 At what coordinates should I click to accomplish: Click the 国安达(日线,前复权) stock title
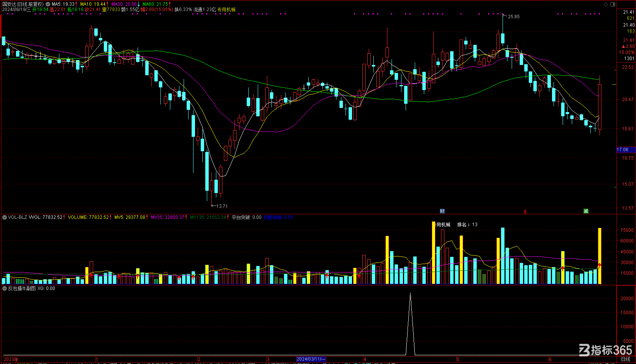point(23,4)
